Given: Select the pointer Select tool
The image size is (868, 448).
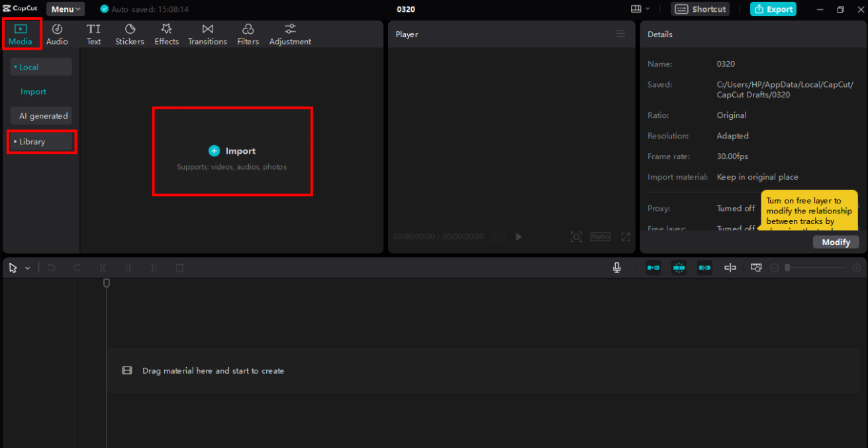Looking at the screenshot, I should 13,268.
